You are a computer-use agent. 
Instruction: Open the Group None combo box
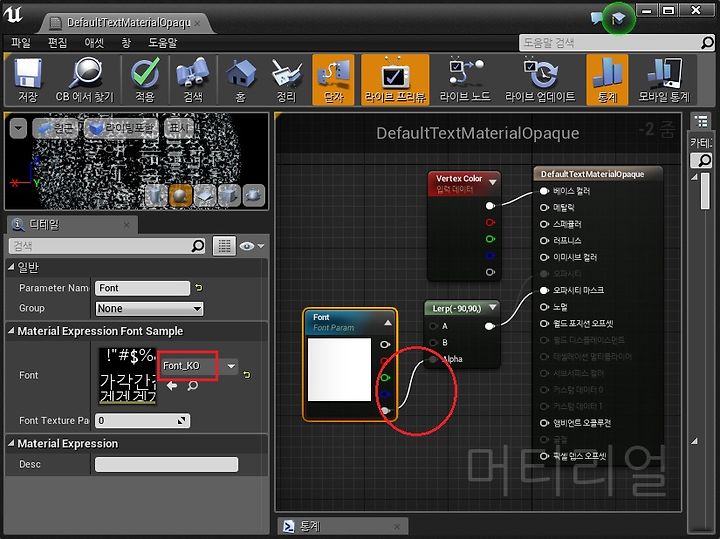(x=149, y=309)
